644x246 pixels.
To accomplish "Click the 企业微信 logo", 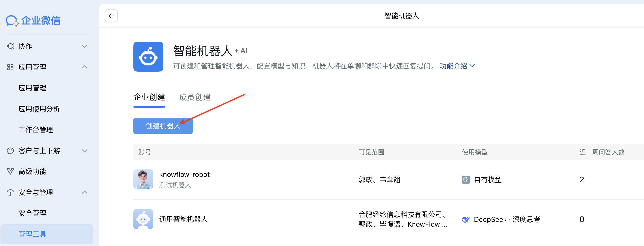I will (x=33, y=20).
